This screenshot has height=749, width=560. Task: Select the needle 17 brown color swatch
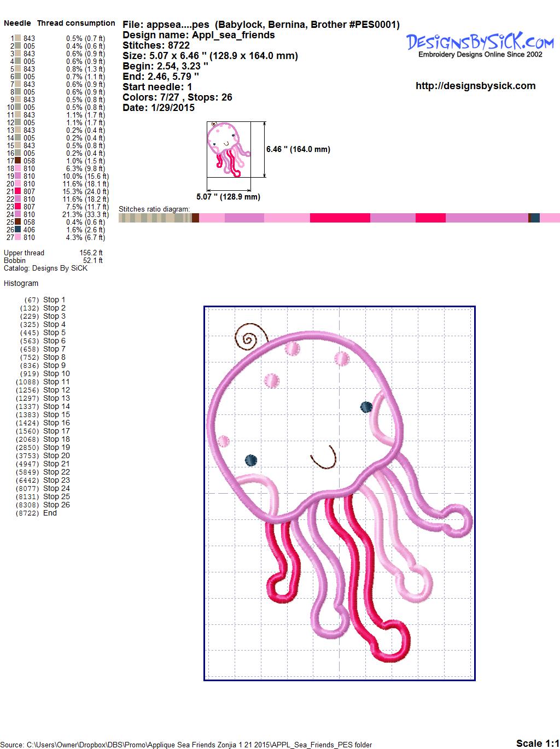[x=18, y=161]
